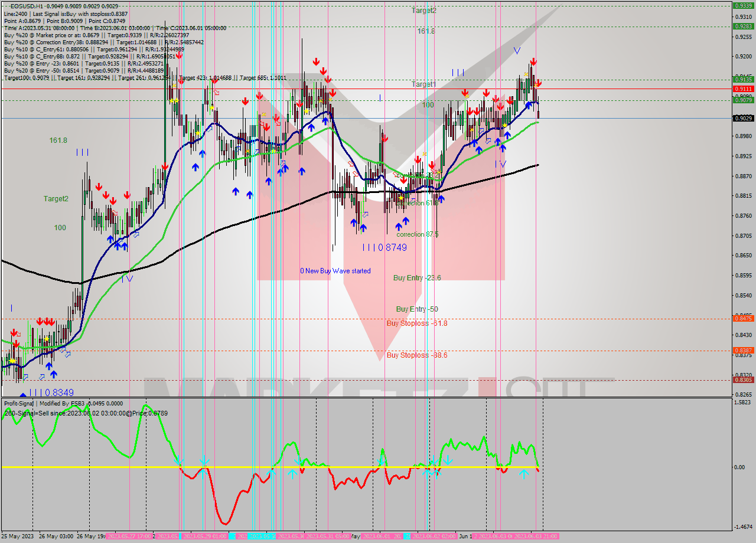756x543 pixels.
Task: Click the '161.8' label below top Target2
Action: tap(426, 31)
